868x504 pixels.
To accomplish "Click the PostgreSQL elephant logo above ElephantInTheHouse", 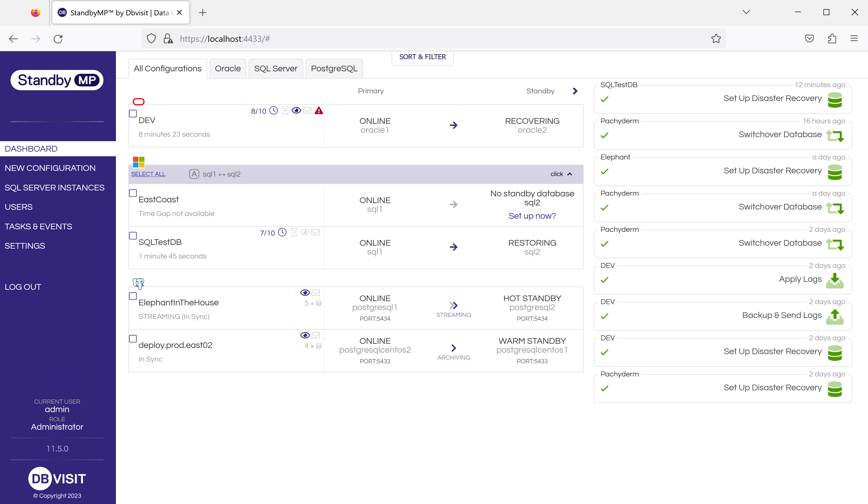I will (139, 283).
